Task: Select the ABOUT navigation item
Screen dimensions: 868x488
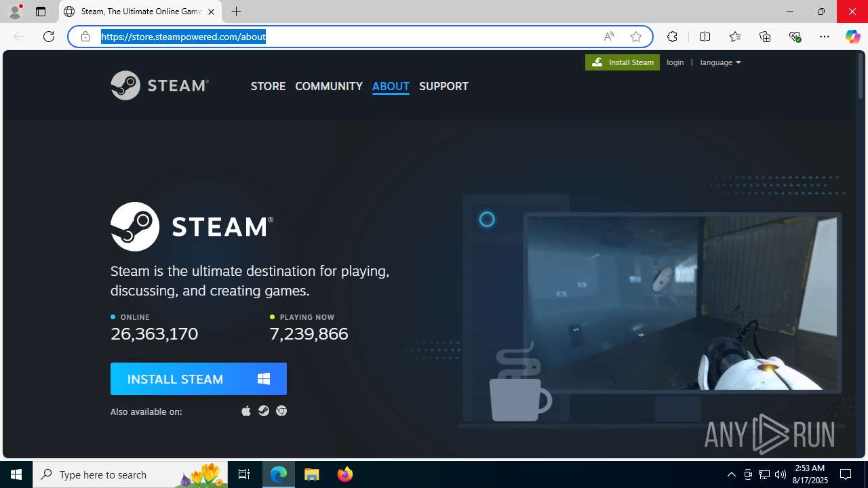Action: pyautogui.click(x=391, y=86)
